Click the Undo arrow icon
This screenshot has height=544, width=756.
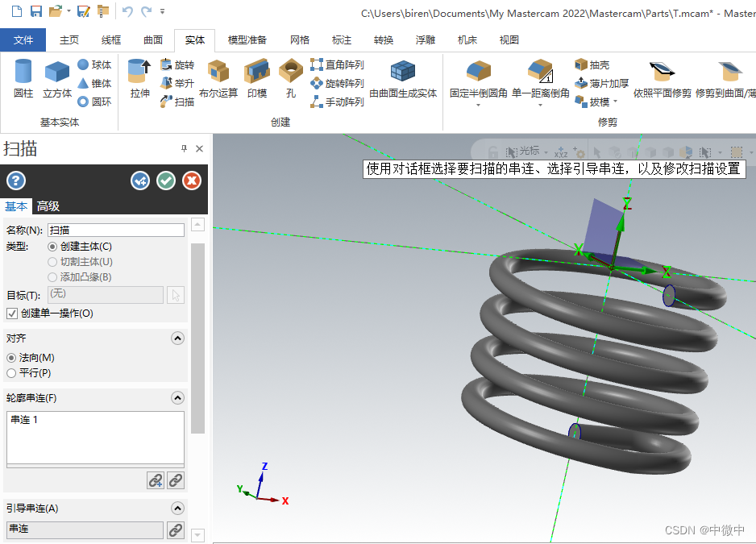(x=127, y=11)
